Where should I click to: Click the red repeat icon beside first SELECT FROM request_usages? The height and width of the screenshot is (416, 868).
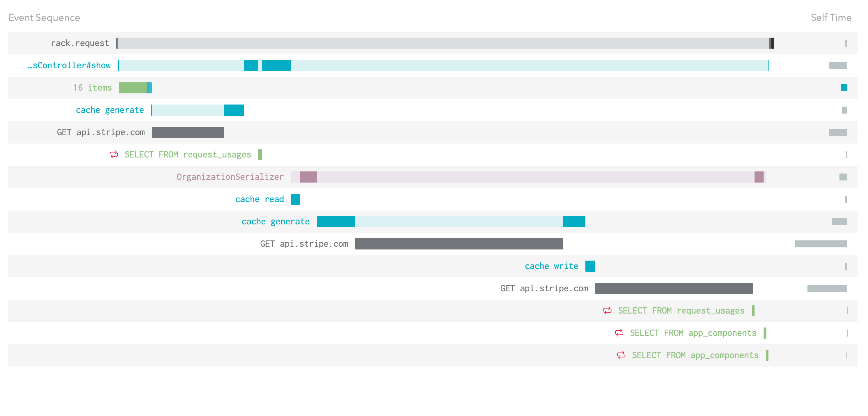pos(113,154)
